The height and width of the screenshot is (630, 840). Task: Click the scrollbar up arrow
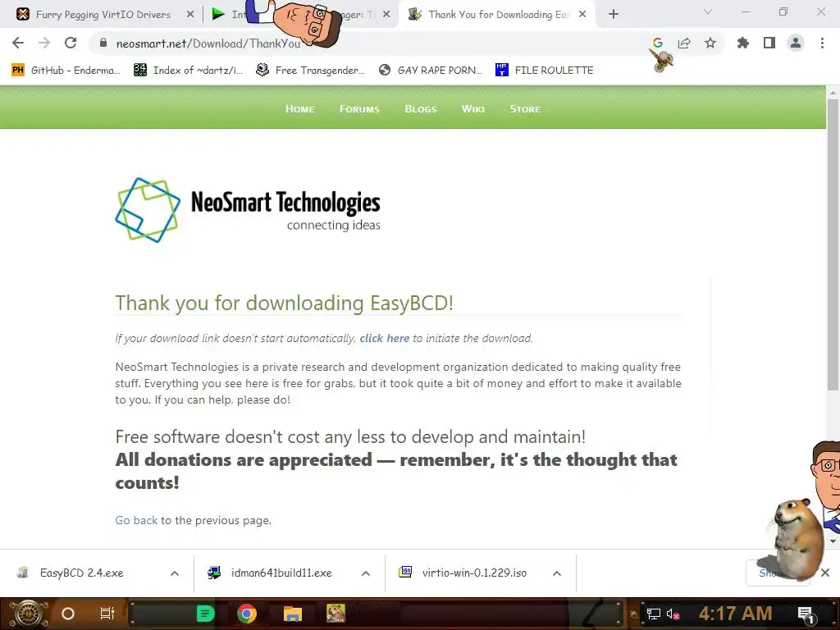tap(833, 92)
